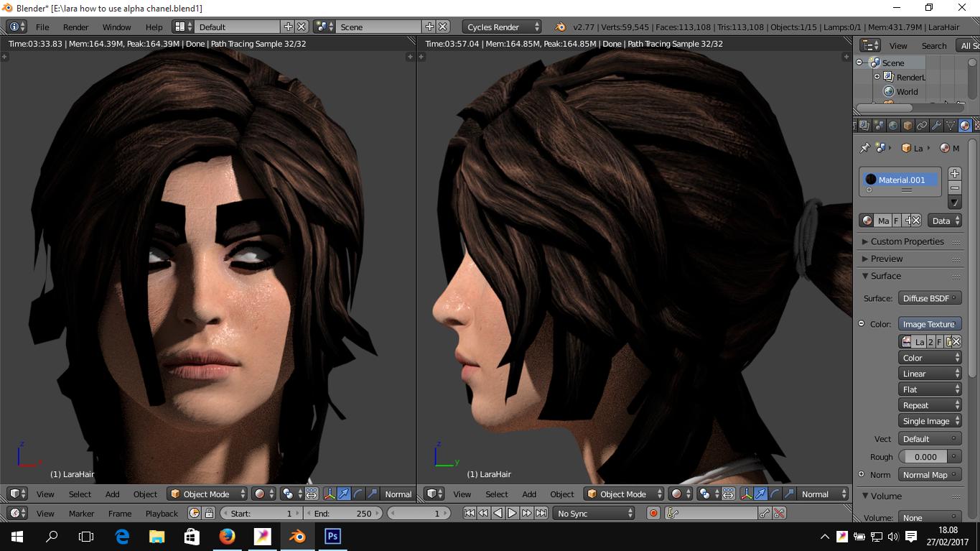Add a new material slot with plus
980x551 pixels.
click(955, 173)
